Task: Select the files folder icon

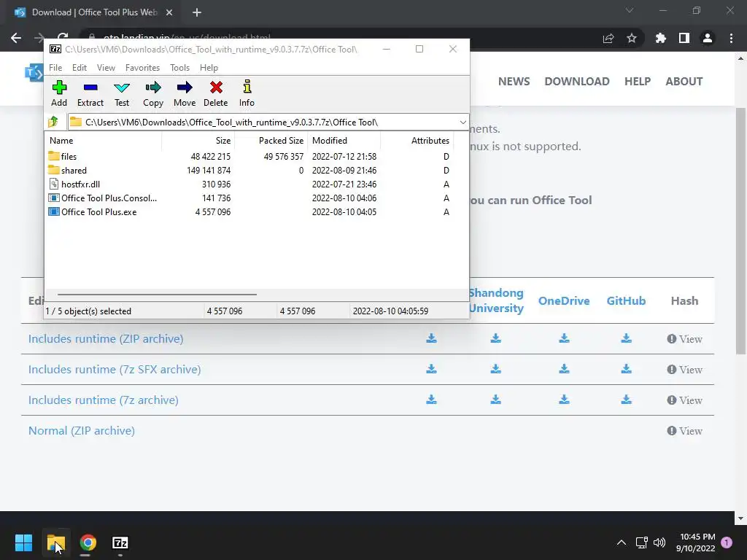Action: pyautogui.click(x=54, y=156)
